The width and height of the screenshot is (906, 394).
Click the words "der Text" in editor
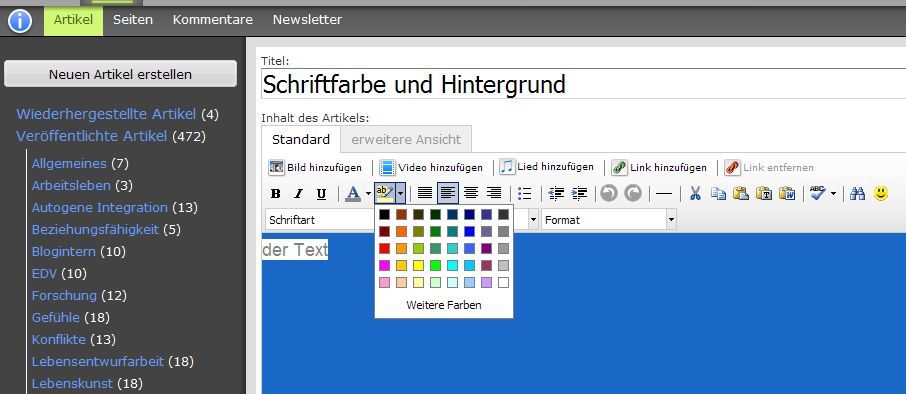pyautogui.click(x=295, y=250)
